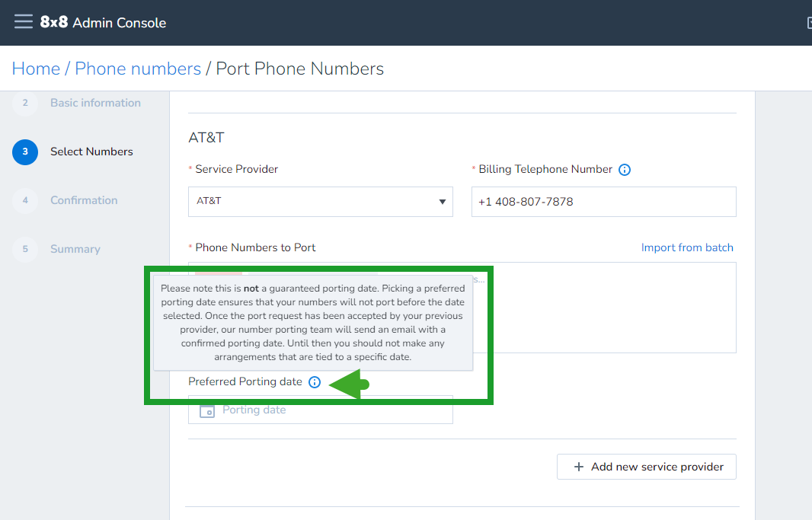Click the Home breadcrumb link
This screenshot has width=812, height=520.
coord(36,69)
